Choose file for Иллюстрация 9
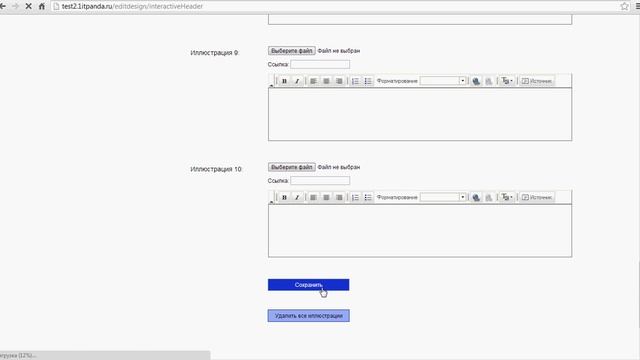This screenshot has width=640, height=360. (x=291, y=51)
